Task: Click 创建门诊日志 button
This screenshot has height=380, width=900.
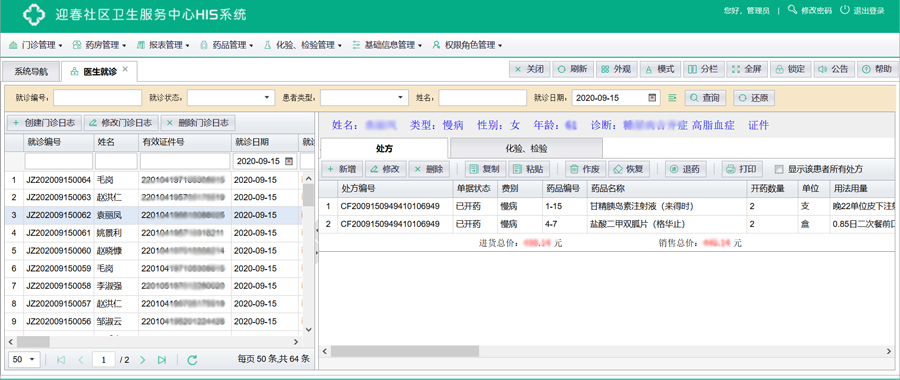Action: [44, 122]
